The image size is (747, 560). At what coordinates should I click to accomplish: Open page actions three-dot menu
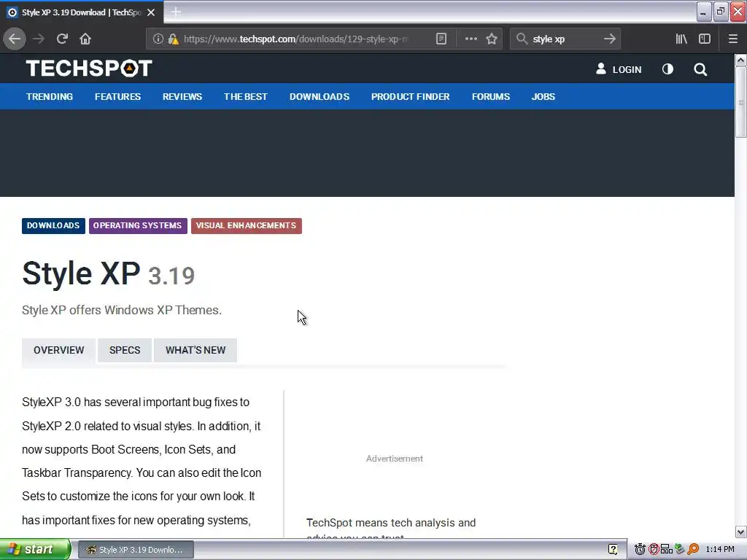point(471,39)
